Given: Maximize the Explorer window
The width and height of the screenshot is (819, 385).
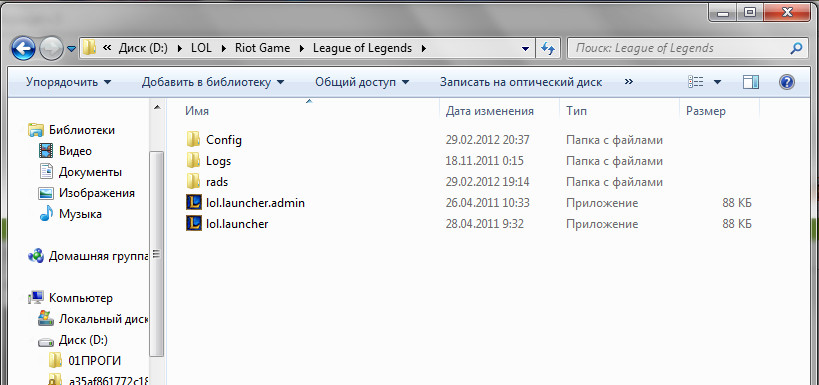Looking at the screenshot, I should (750, 12).
